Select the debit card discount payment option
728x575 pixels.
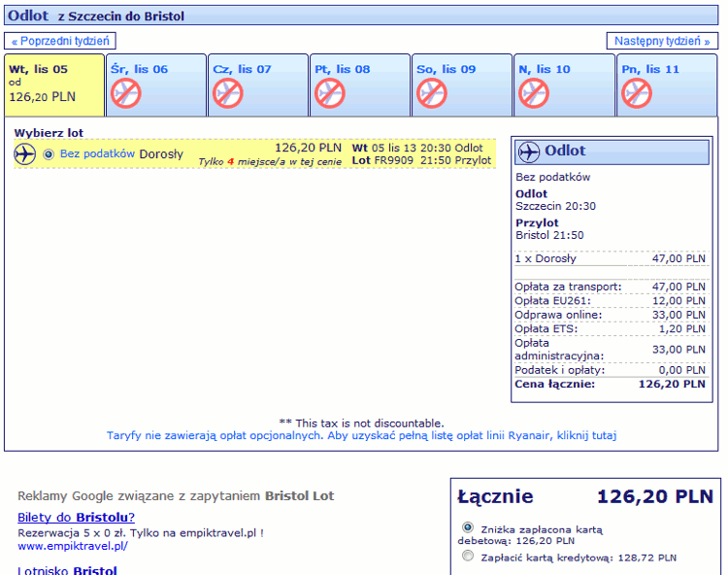tap(468, 527)
